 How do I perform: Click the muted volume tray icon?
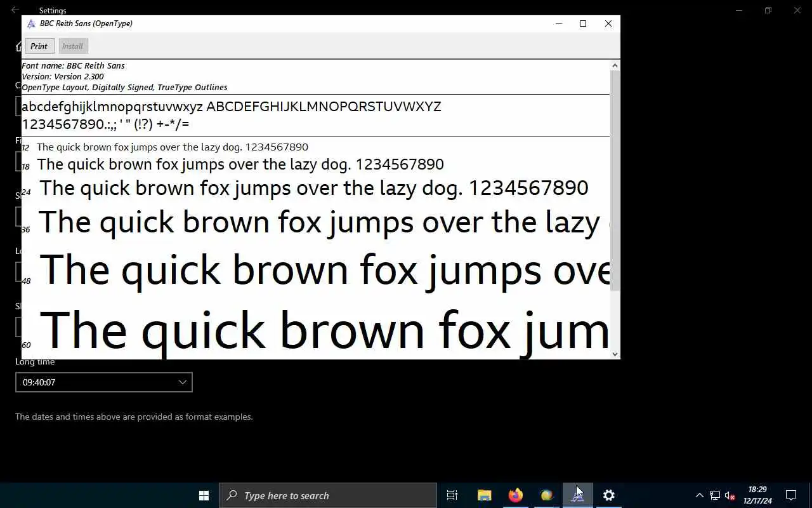(730, 495)
